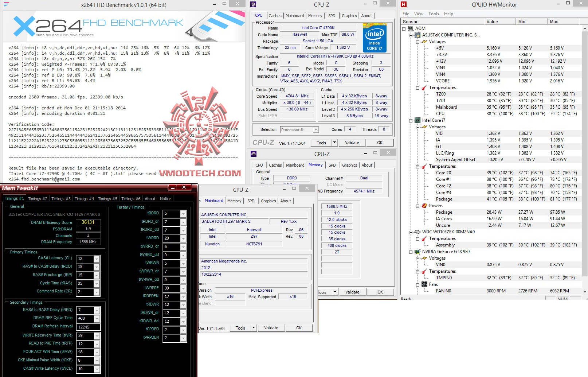Open the tCPDED dropdown in Mem TweakIt

pyautogui.click(x=183, y=330)
